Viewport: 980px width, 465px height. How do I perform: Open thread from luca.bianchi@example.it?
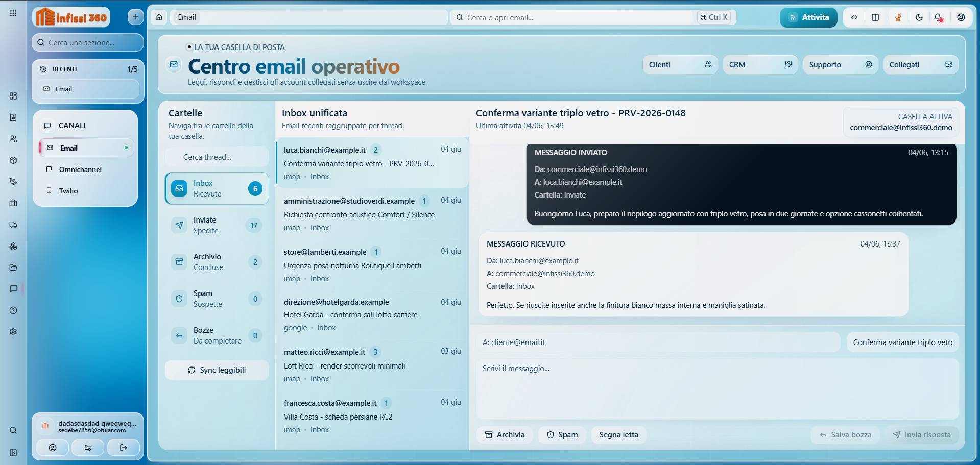point(372,163)
